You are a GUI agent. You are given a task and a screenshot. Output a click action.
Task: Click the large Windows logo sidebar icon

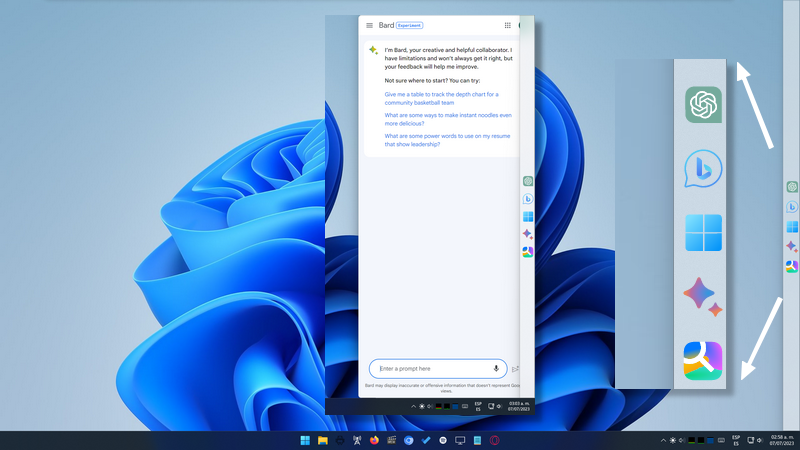point(703,233)
